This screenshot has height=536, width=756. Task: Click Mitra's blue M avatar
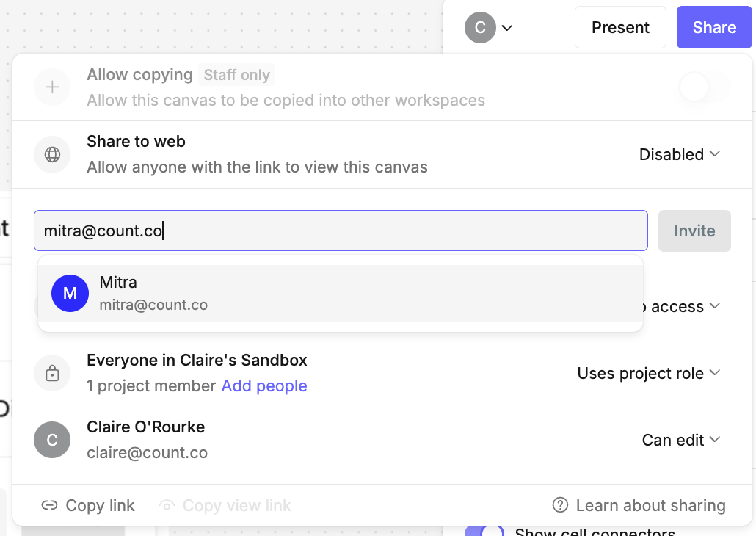coord(70,294)
